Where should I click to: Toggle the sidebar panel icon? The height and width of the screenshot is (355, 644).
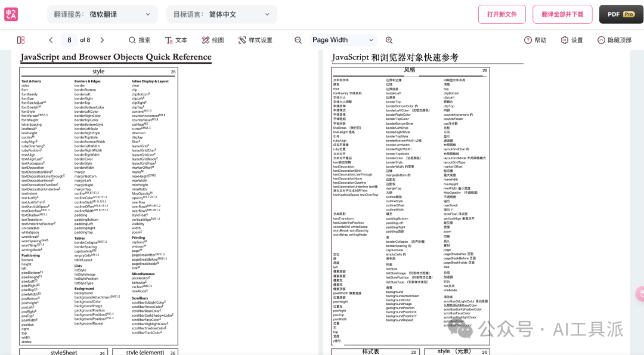point(21,40)
